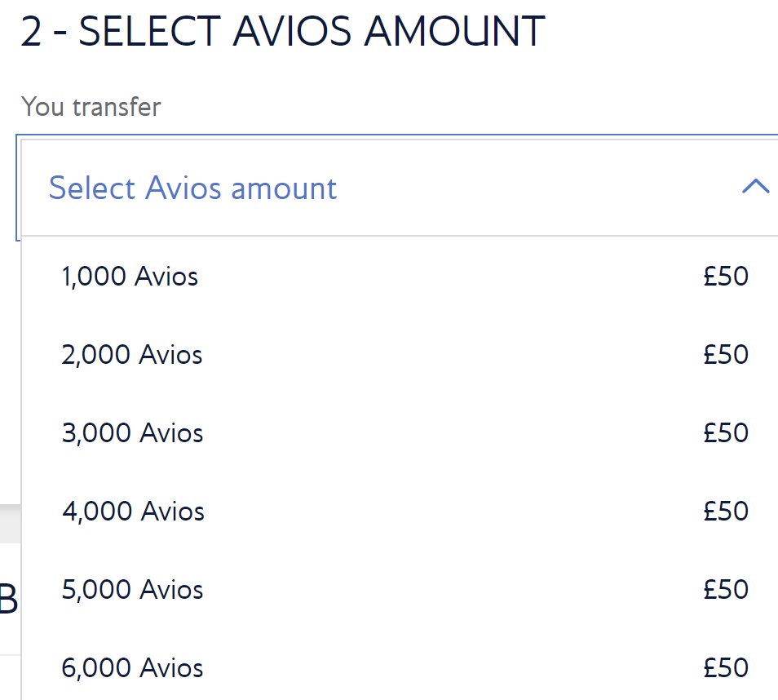
Task: Select the 1,000 Avios option
Action: coord(130,276)
